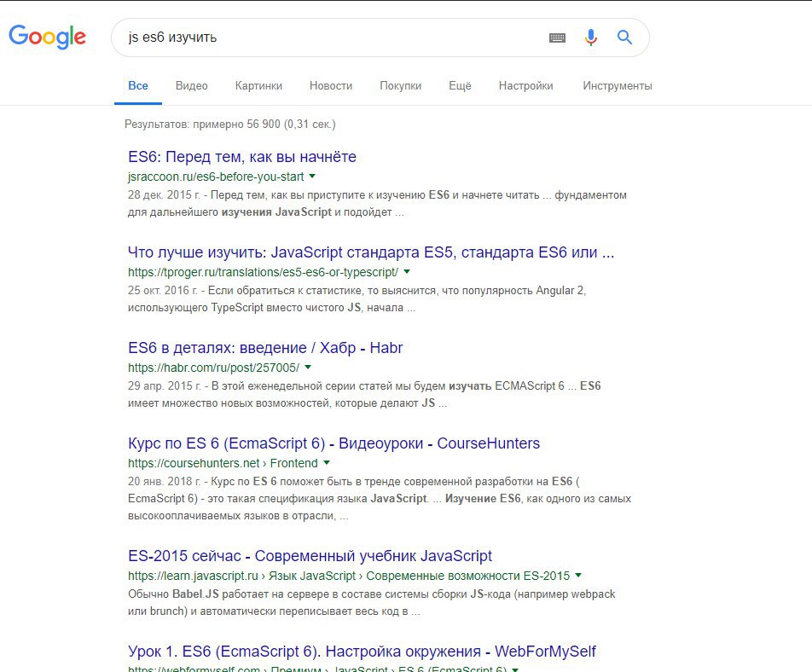The image size is (812, 672).
Task: Expand arrow next to tproger.ru URL
Action: pyautogui.click(x=407, y=271)
